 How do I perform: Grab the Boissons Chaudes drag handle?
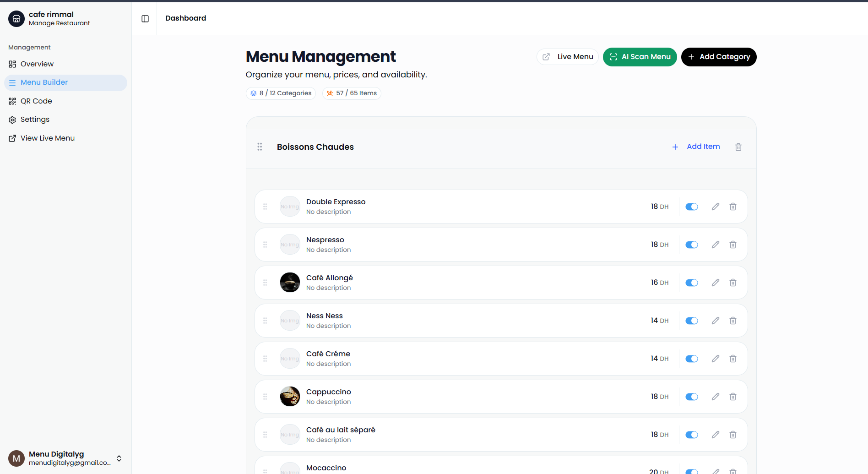pos(260,147)
